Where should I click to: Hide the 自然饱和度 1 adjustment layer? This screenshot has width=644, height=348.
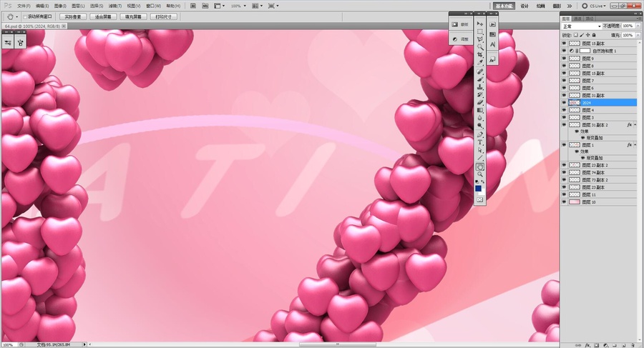564,51
